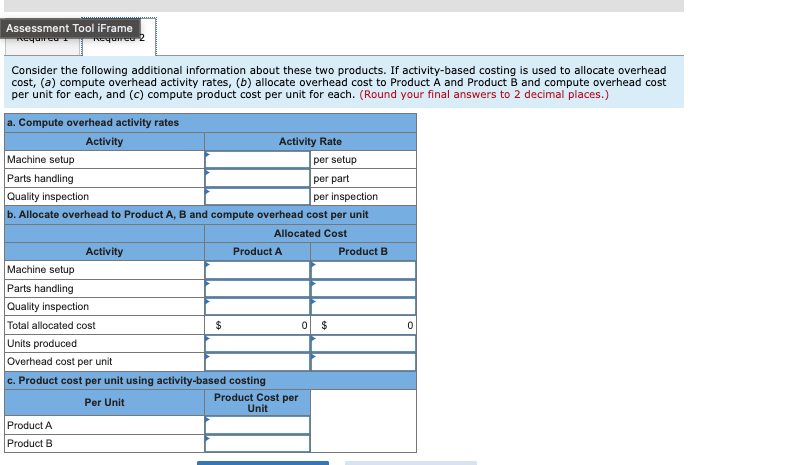Click 'b. Allocate overhead to Product A, B' heading
Screen dimensions: 808x465
[x=188, y=214]
